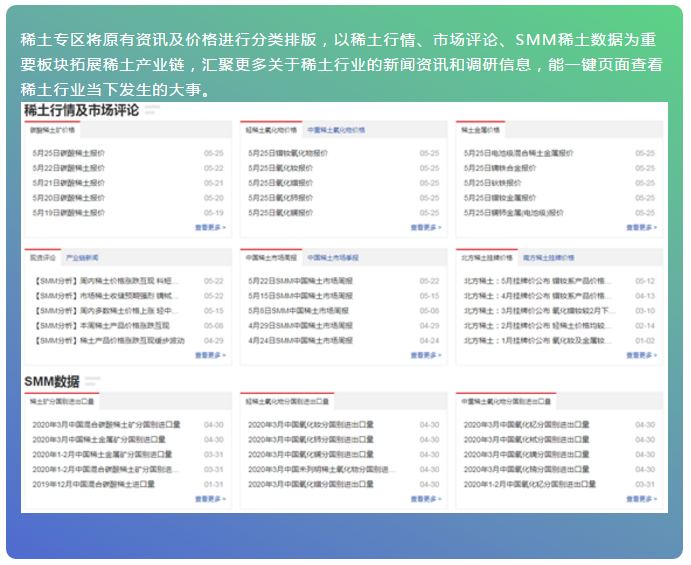This screenshot has height=565, width=691.
Task: Open SMM分析 稀土产品价格涨跌互现缓步波动 article
Action: 110,341
